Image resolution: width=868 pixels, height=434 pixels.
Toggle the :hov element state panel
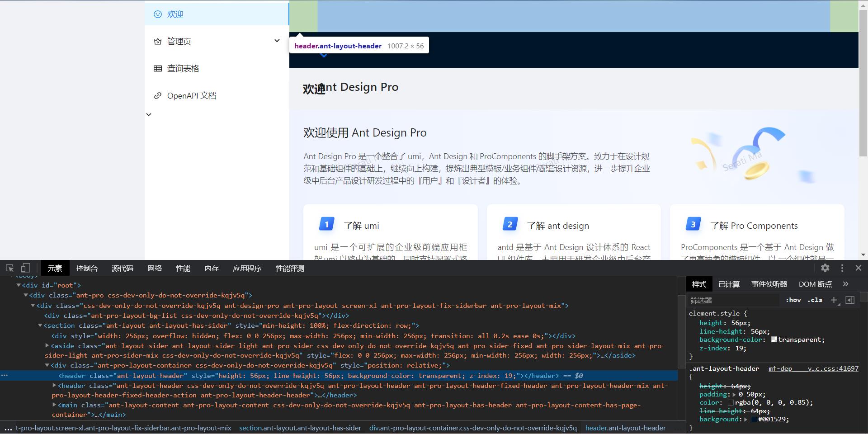[793, 300]
